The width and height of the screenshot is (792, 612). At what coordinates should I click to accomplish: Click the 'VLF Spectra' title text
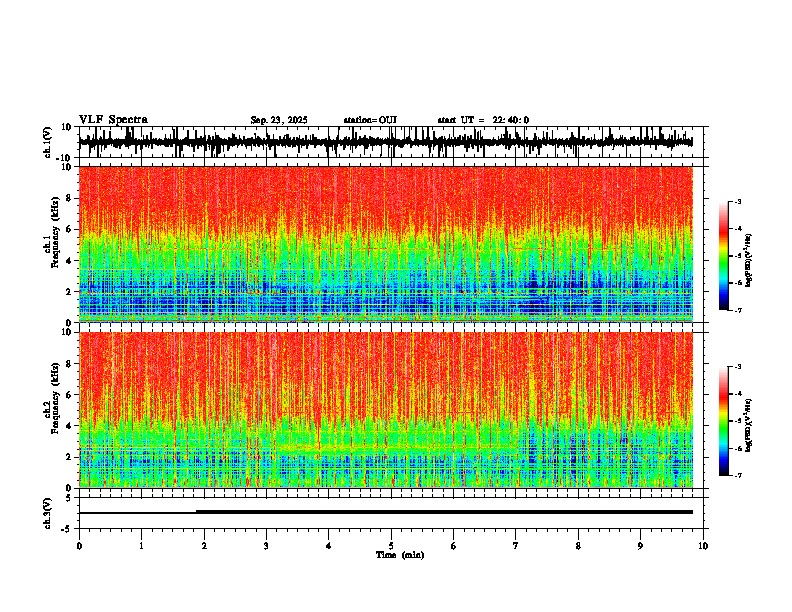[113, 120]
